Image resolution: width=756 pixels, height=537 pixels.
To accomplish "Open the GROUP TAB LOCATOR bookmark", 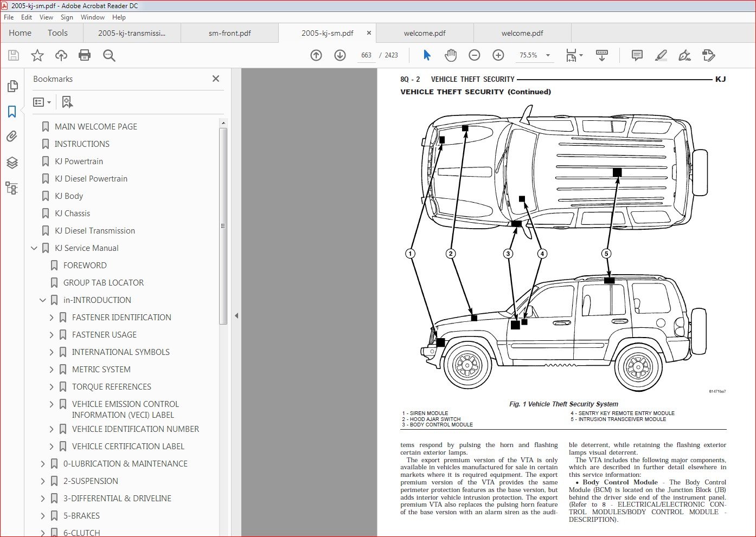I will point(104,283).
